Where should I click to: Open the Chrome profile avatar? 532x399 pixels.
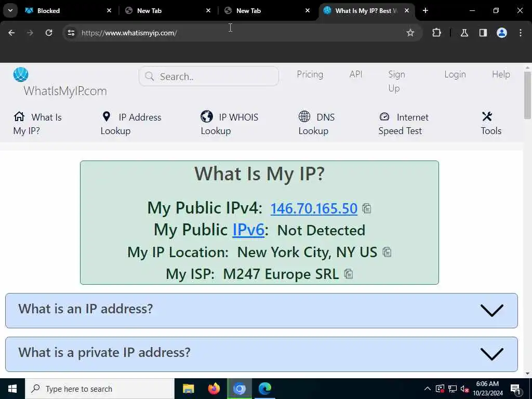[502, 33]
